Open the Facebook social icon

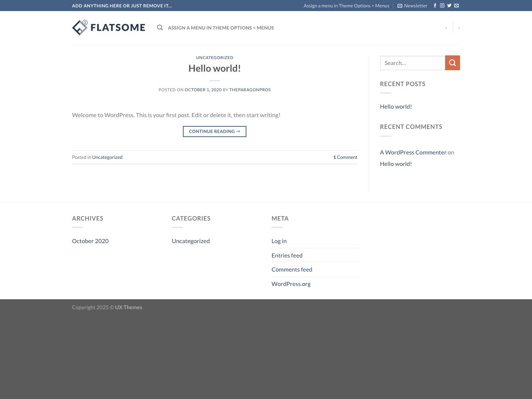pyautogui.click(x=435, y=6)
